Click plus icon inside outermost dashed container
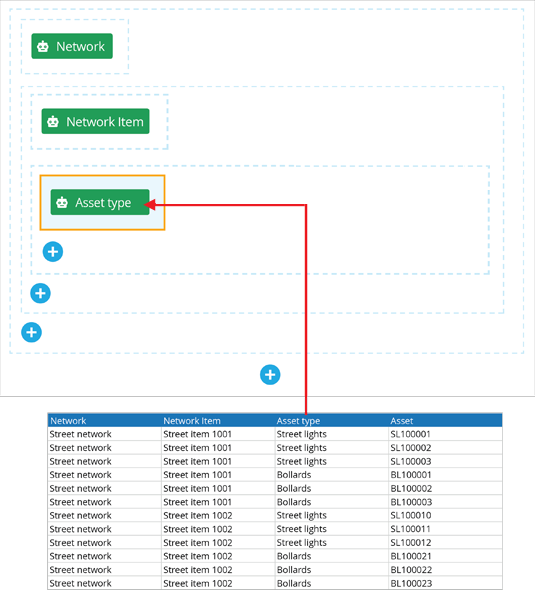 click(x=31, y=332)
